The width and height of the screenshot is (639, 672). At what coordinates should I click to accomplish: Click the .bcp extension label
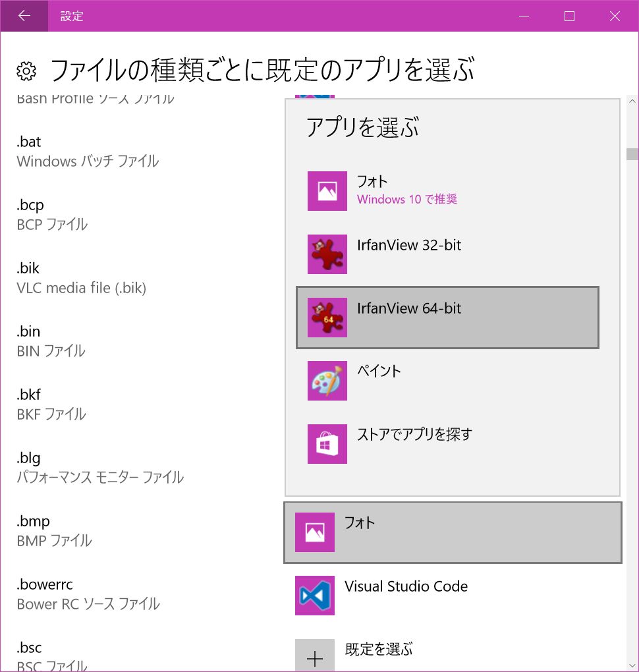(x=30, y=206)
